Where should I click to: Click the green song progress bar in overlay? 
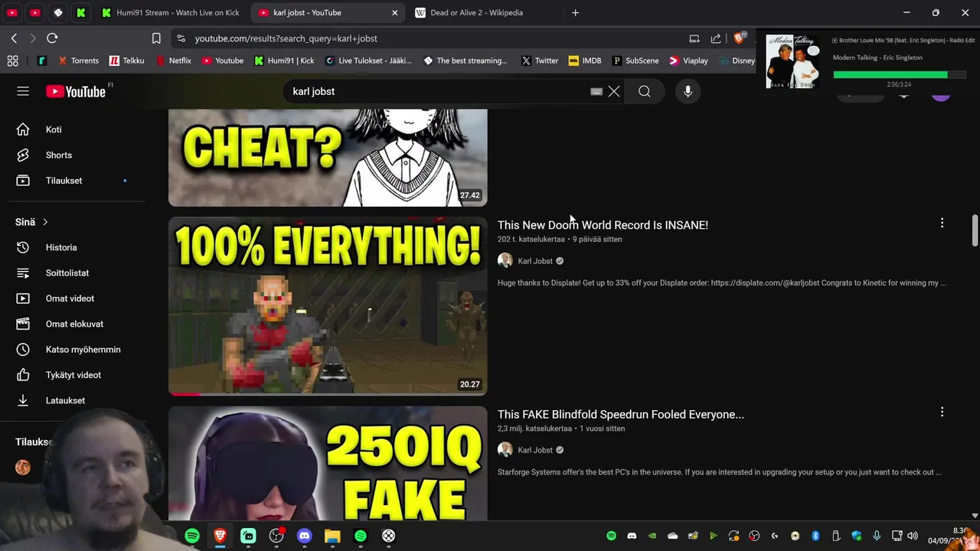[x=900, y=75]
